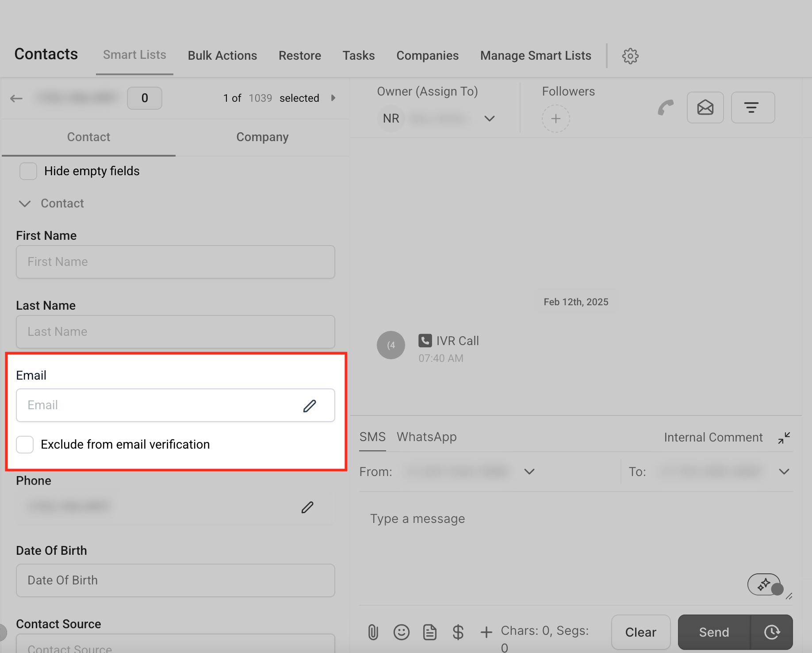Select the Contact tab
The width and height of the screenshot is (812, 653).
pos(88,137)
